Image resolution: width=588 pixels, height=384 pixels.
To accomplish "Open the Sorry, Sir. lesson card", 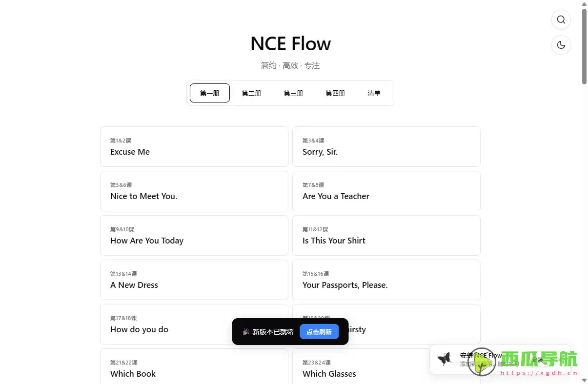I will 386,146.
